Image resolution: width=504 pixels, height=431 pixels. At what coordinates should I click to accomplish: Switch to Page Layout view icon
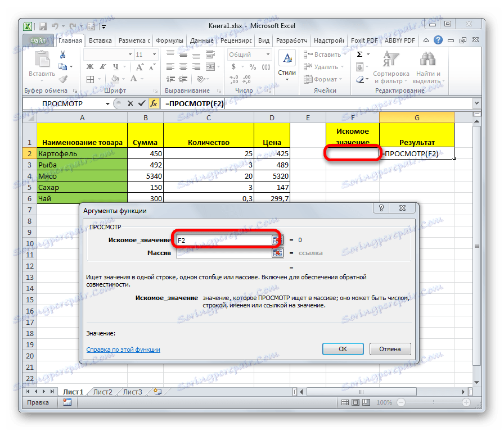click(355, 402)
